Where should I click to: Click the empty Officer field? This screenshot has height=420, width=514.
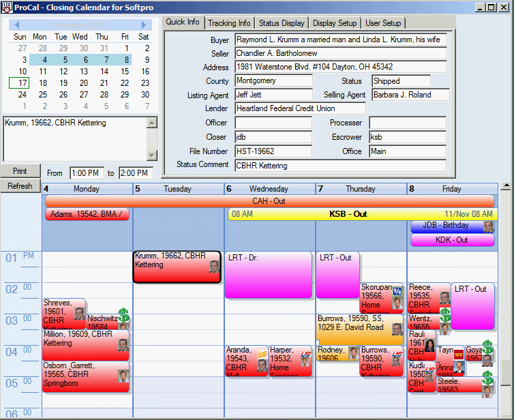tap(273, 123)
